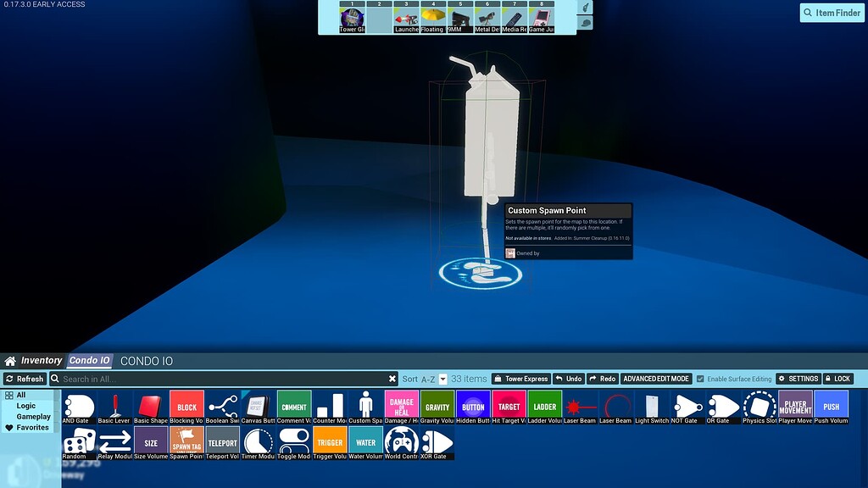Switch to the Condo IO tab
868x488 pixels.
tap(89, 361)
